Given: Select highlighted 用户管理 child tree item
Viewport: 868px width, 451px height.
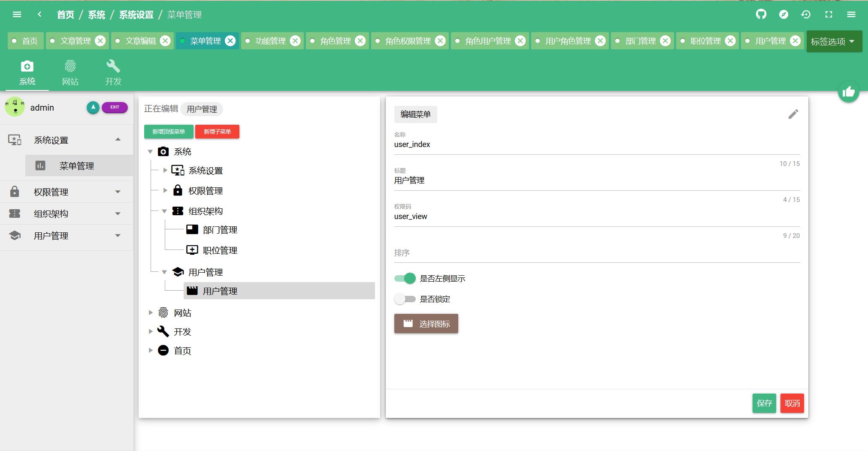Looking at the screenshot, I should 279,291.
